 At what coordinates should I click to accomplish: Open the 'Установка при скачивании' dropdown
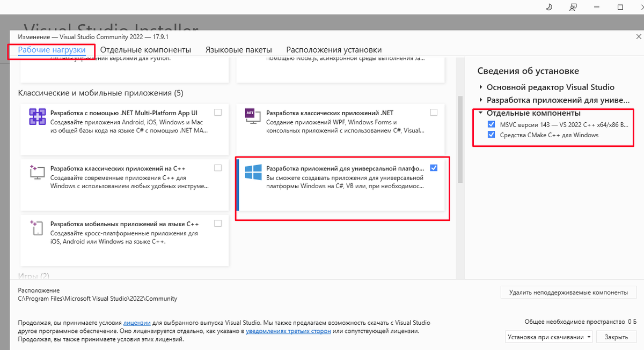pyautogui.click(x=548, y=337)
